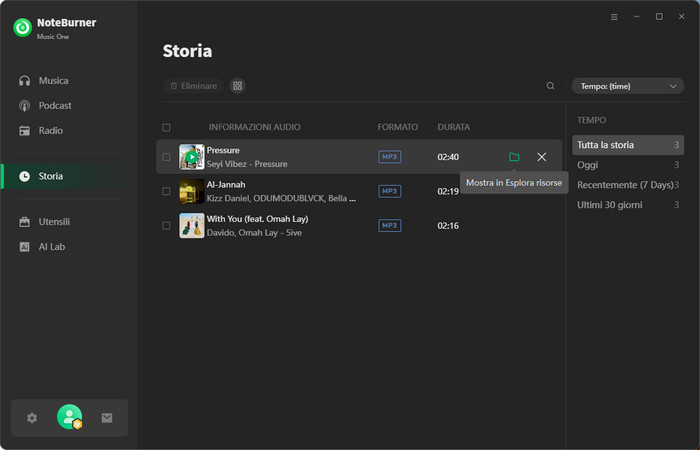The width and height of the screenshot is (700, 450).
Task: Click the Al-Jannah track title
Action: pos(226,185)
